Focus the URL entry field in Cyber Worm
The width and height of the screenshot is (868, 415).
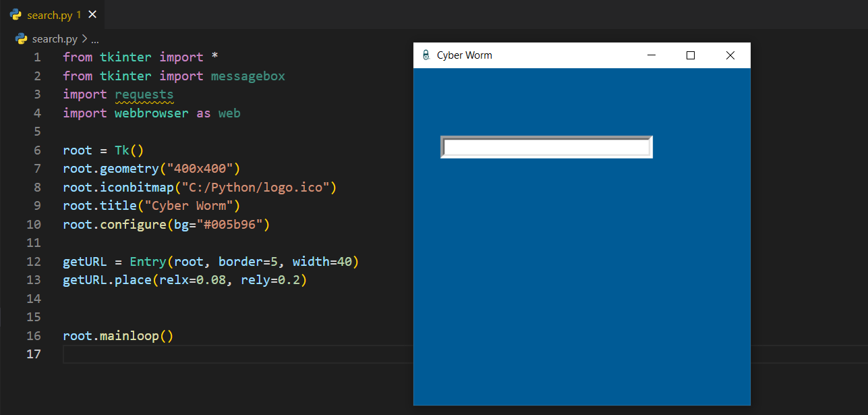coord(546,147)
